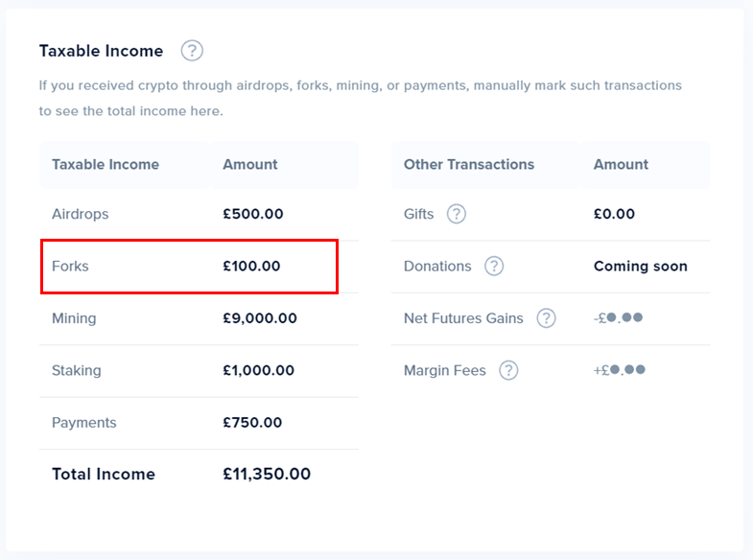Screen dimensions: 753x560
Task: Click the Gifts £0.00 amount
Action: click(x=614, y=214)
